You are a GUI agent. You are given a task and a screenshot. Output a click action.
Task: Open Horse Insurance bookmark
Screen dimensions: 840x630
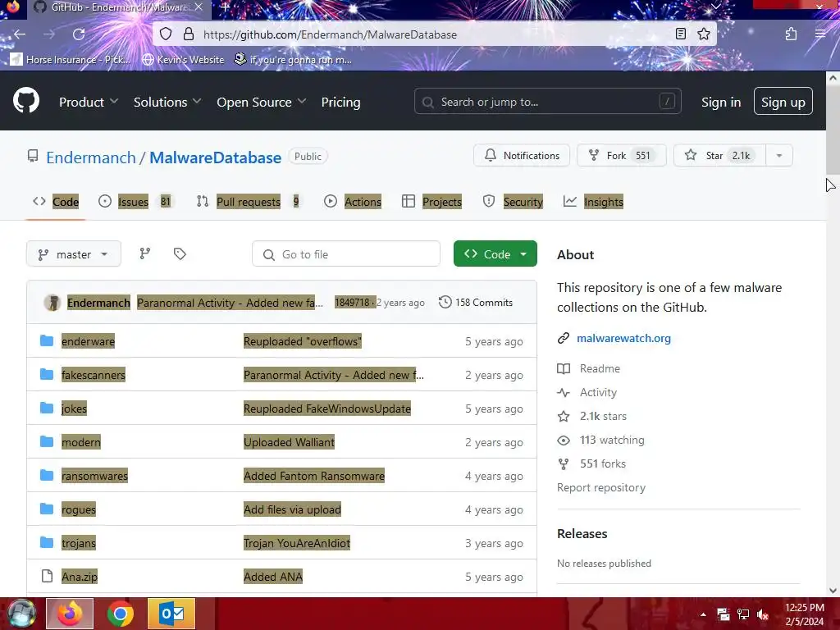point(71,59)
